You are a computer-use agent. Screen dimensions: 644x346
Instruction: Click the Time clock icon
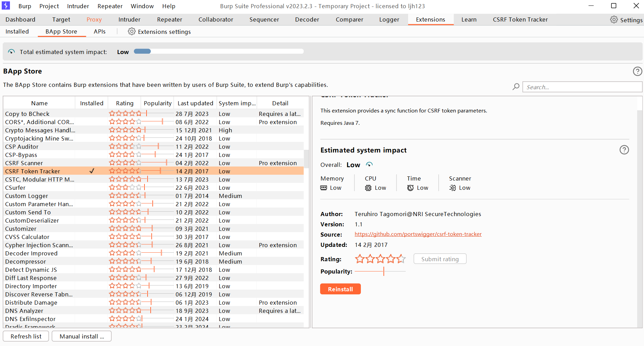point(410,188)
